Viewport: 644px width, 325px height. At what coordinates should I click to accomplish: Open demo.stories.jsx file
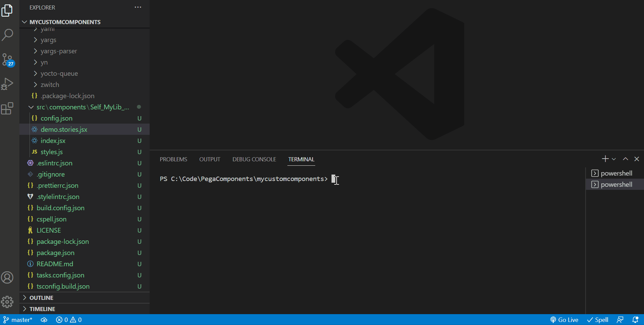[84, 130]
